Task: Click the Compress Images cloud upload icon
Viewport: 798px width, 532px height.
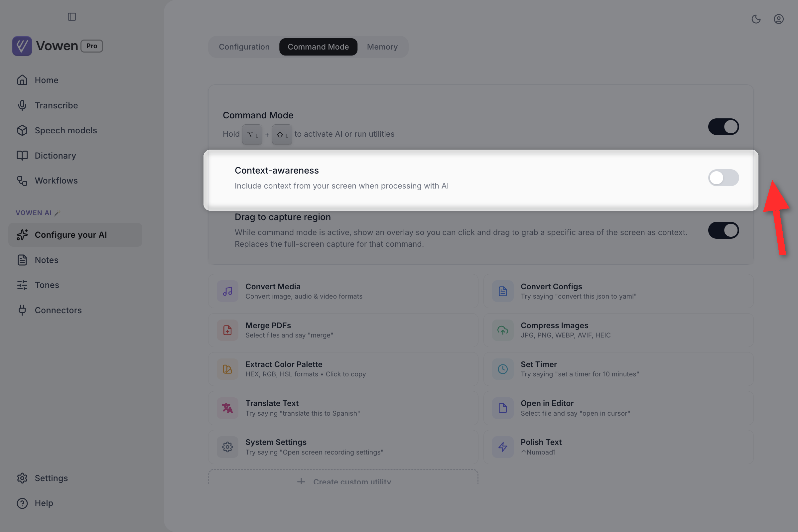Action: [x=503, y=330]
